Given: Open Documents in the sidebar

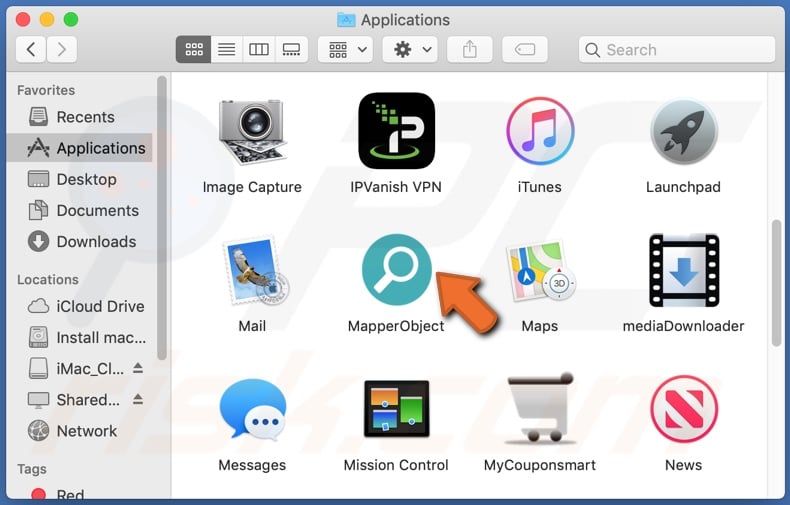Looking at the screenshot, I should coord(81,210).
